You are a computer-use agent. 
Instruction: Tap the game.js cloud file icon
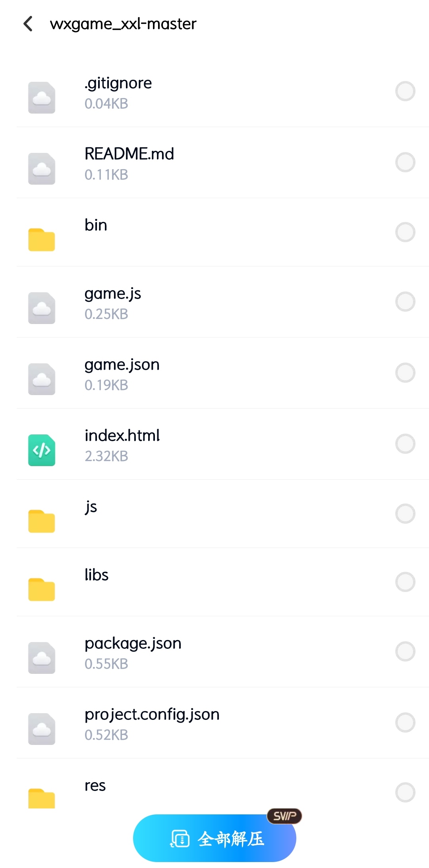(41, 308)
